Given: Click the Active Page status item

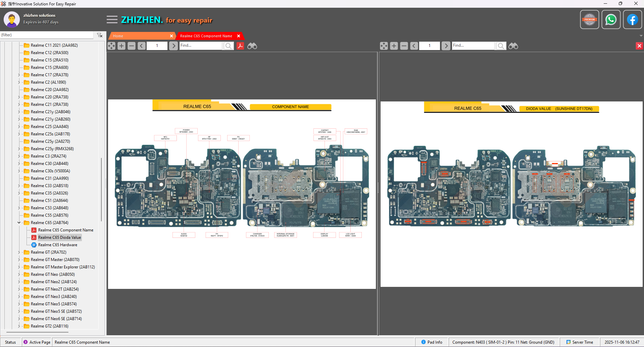Looking at the screenshot, I should (x=37, y=342).
